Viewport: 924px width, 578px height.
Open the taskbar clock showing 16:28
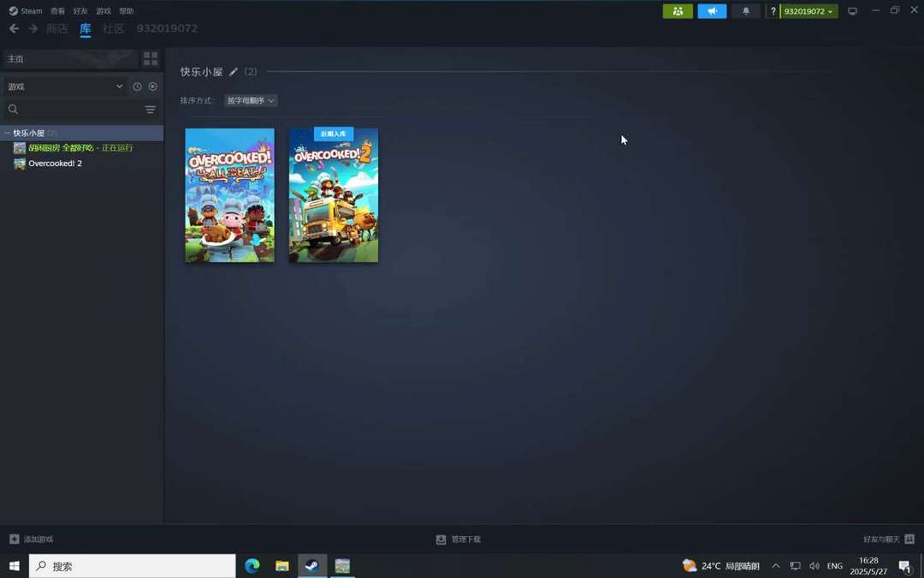pos(868,566)
